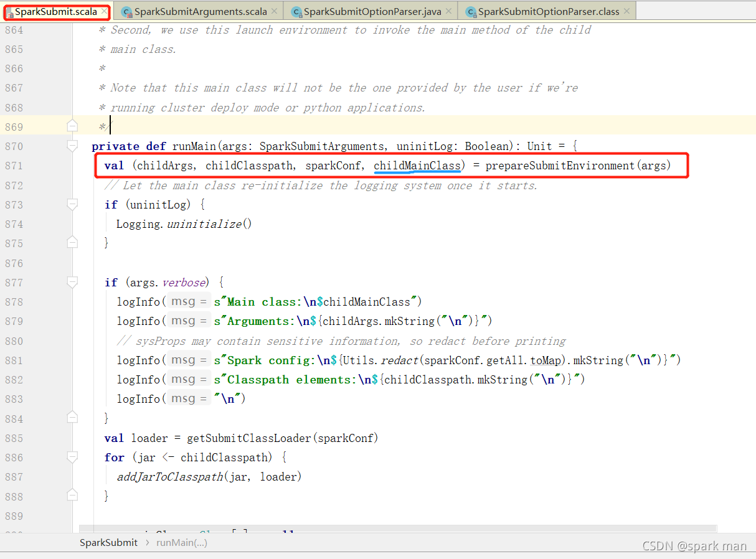756x559 pixels.
Task: Click childMainClass on line 871
Action: coord(417,166)
